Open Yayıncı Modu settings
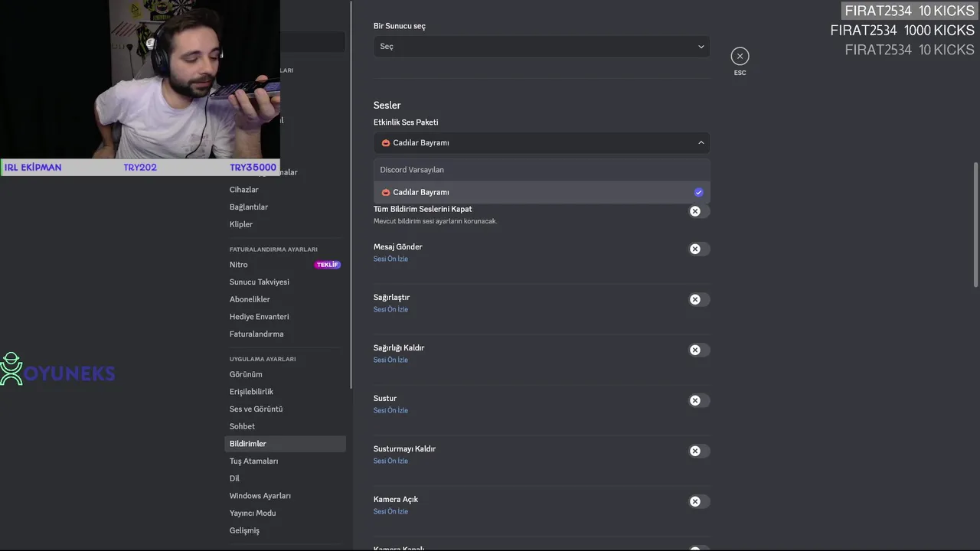Screen dimensions: 980x551 coord(253,513)
